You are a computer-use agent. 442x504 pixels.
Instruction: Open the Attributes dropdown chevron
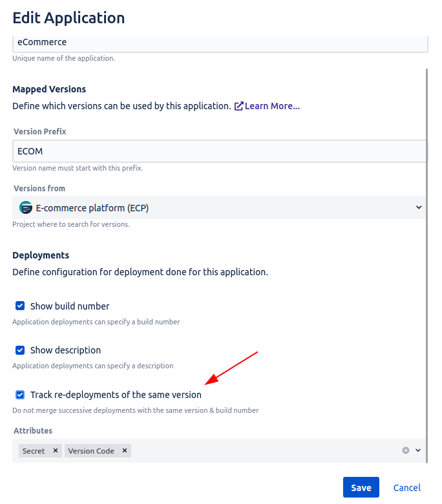pos(418,450)
